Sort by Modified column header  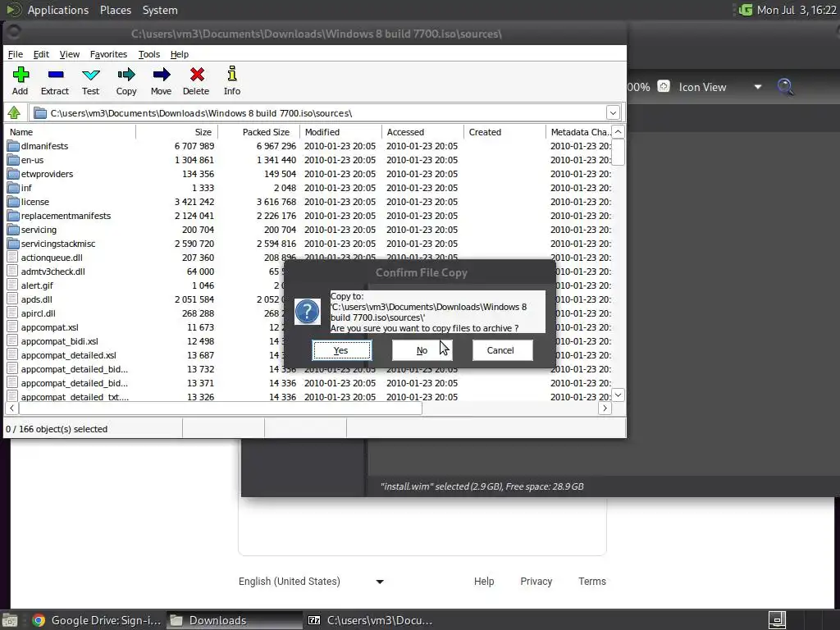click(x=340, y=132)
